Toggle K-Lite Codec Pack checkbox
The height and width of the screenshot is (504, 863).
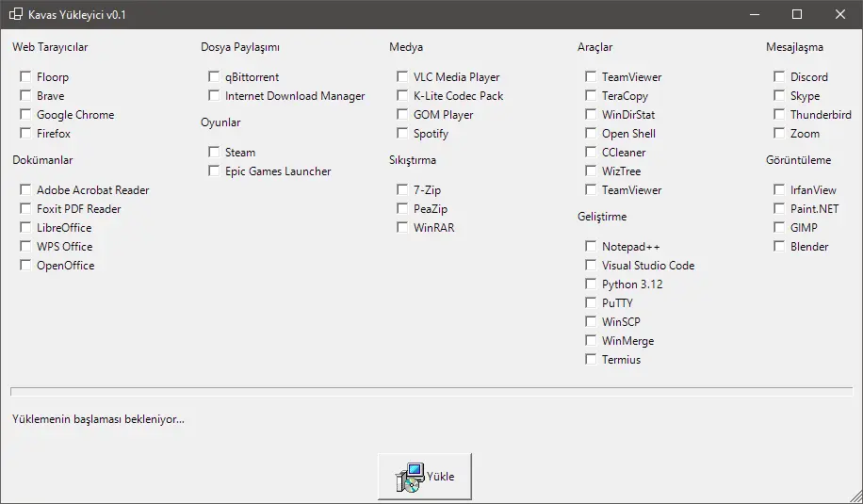tap(402, 95)
